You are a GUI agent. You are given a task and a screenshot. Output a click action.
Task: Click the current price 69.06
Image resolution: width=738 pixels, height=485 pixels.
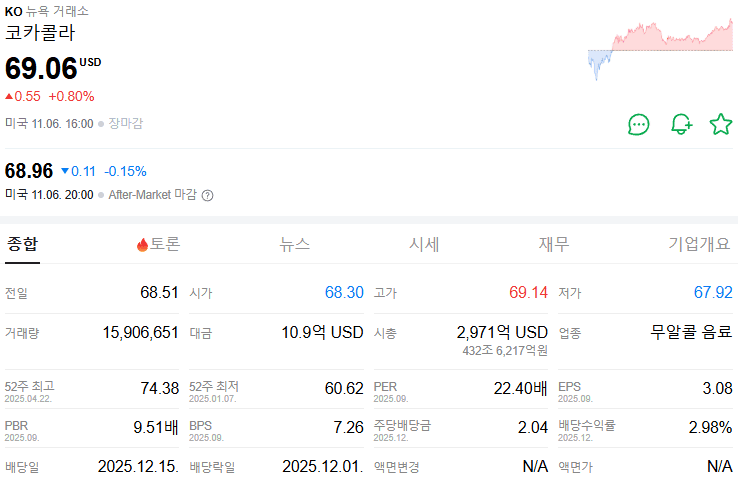point(41,68)
